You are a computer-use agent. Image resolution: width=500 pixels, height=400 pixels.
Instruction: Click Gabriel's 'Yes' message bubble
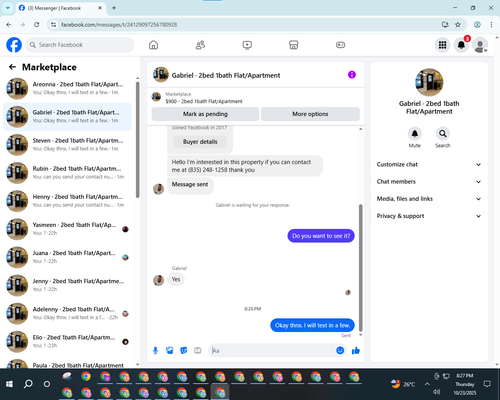[176, 279]
